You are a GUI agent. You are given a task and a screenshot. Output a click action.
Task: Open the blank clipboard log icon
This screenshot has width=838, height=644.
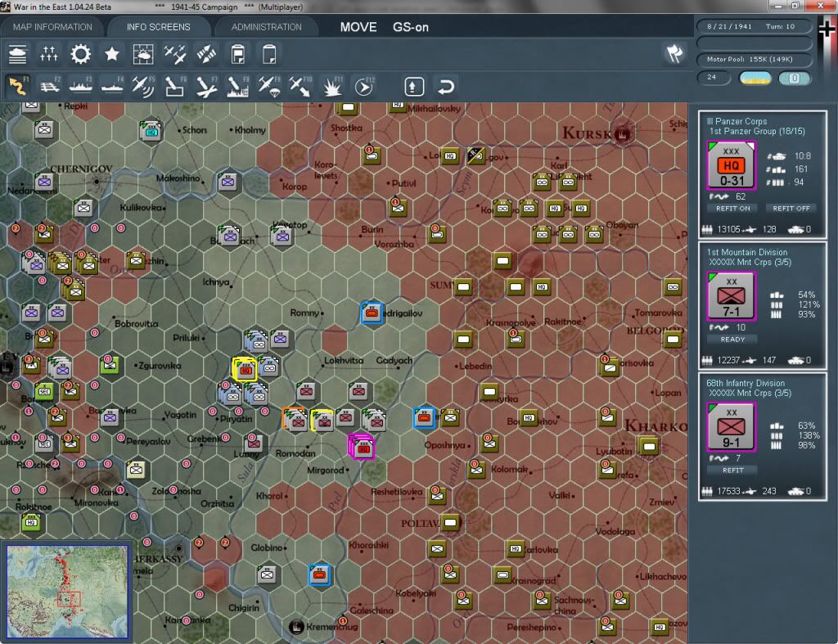269,54
